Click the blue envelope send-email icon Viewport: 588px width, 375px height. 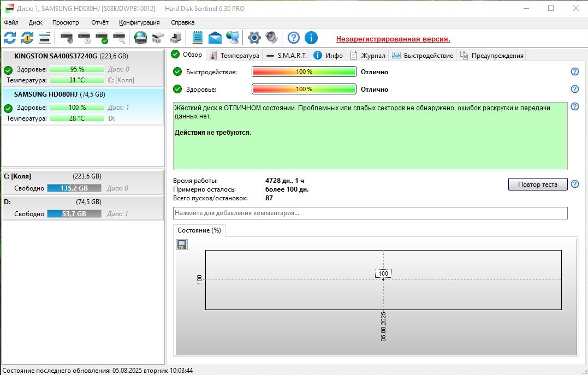click(215, 38)
